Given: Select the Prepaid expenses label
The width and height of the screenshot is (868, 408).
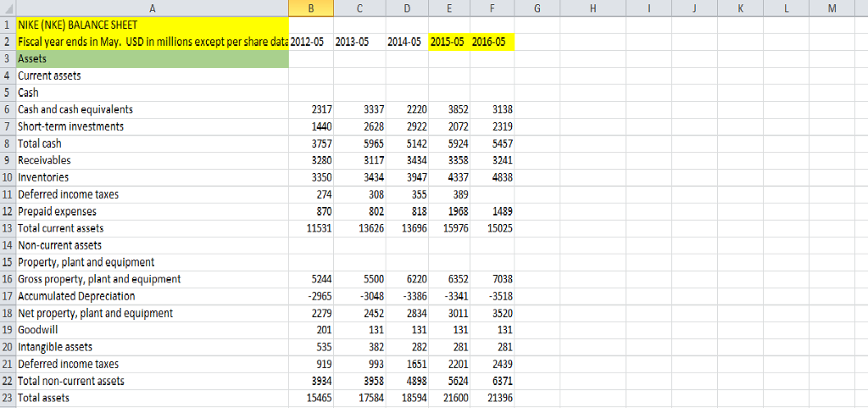Looking at the screenshot, I should click(x=153, y=211).
